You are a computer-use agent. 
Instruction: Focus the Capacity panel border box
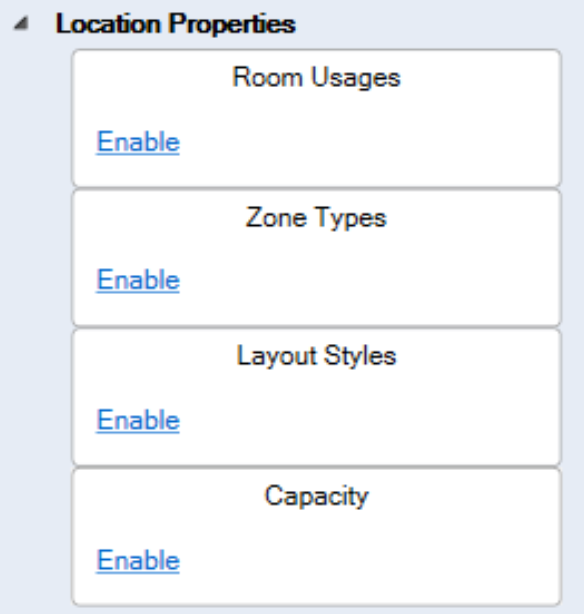pos(316,537)
